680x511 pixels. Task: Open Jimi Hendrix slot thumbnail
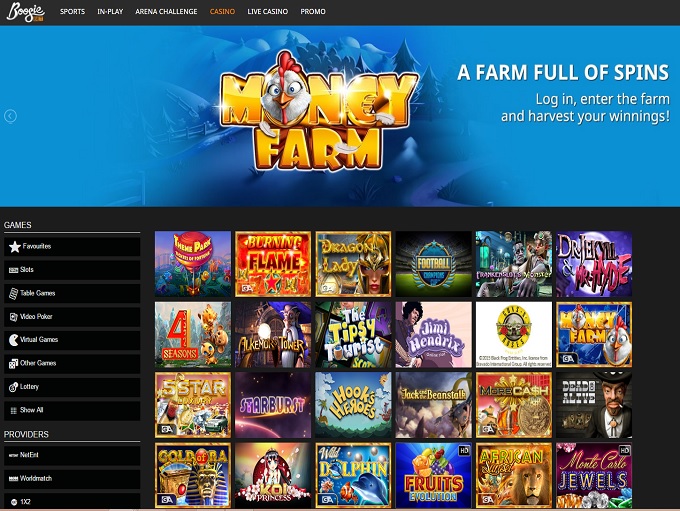pos(433,334)
